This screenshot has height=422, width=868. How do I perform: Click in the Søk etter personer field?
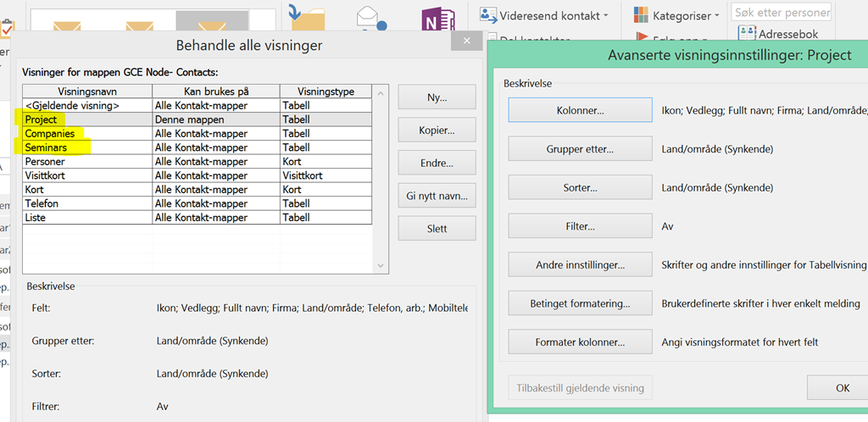click(x=782, y=13)
